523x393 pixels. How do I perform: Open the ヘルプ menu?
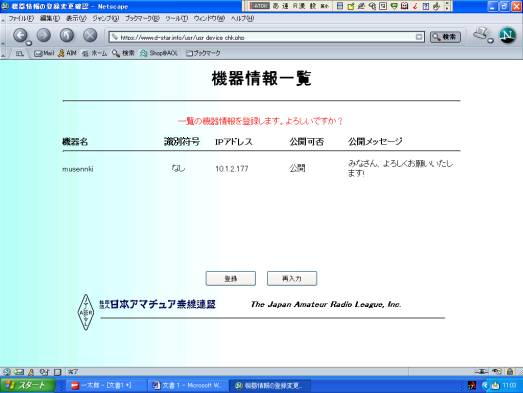click(x=242, y=18)
